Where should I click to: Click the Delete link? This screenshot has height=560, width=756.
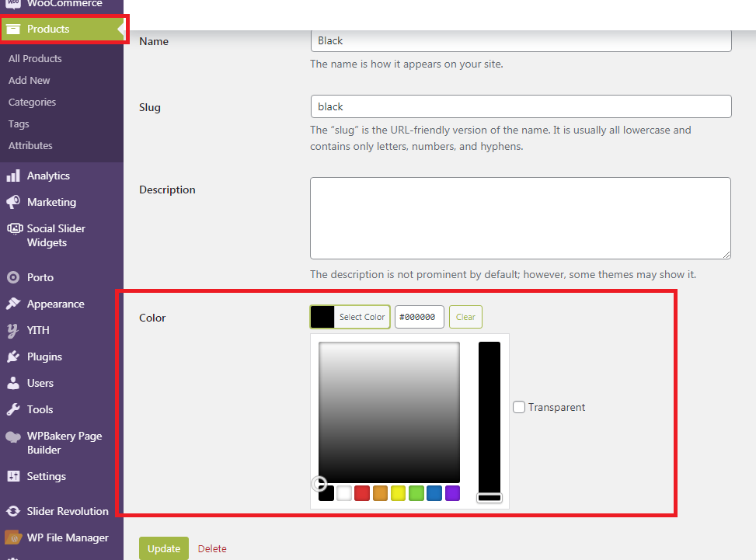(212, 548)
